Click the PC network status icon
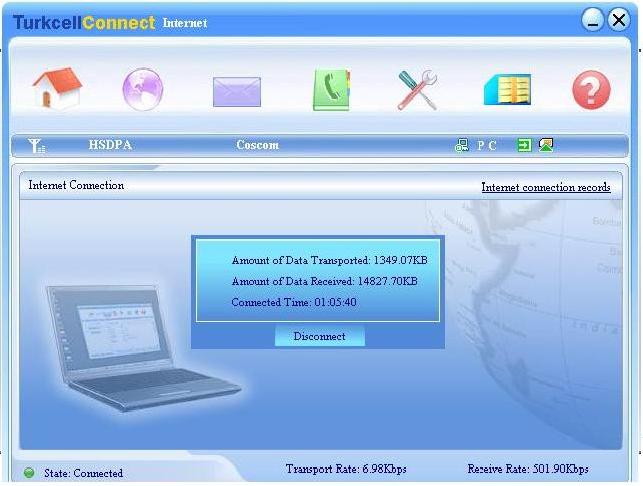 pyautogui.click(x=462, y=145)
